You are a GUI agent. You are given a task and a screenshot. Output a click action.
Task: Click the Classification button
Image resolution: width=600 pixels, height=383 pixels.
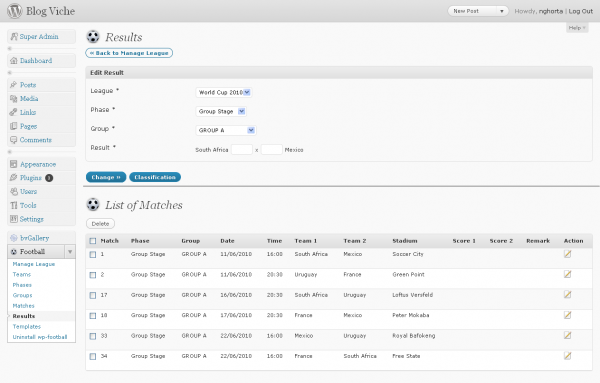pyautogui.click(x=155, y=177)
